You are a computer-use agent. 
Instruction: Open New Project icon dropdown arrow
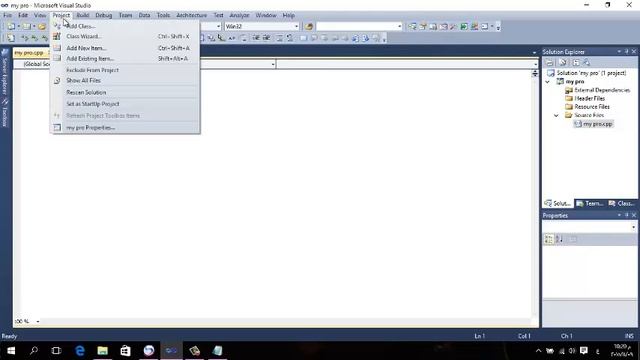click(18, 27)
